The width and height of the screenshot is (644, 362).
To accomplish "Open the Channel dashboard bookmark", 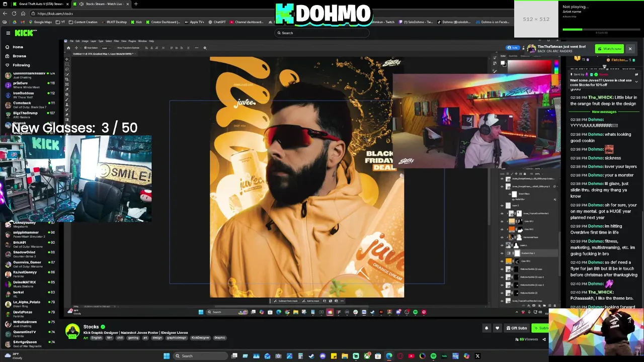I will (247, 22).
